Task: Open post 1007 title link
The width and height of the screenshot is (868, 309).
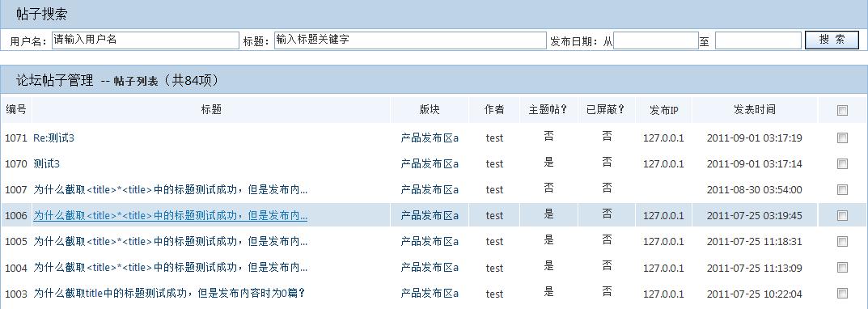Action: coord(171,190)
